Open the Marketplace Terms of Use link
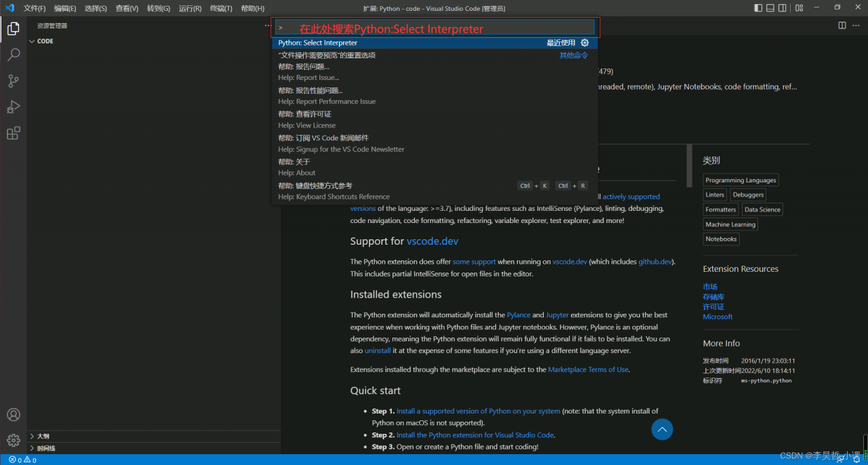 pos(588,369)
